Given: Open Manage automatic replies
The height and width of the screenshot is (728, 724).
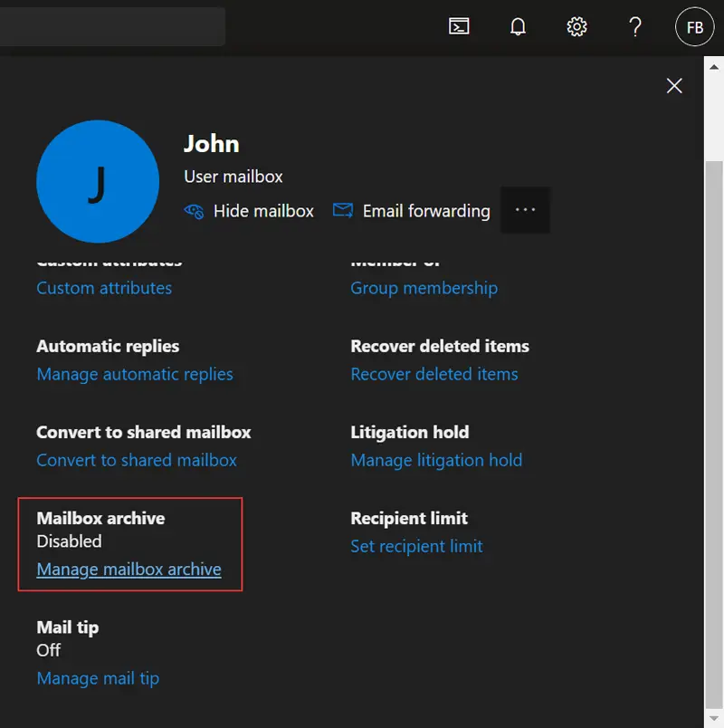Looking at the screenshot, I should (x=135, y=374).
